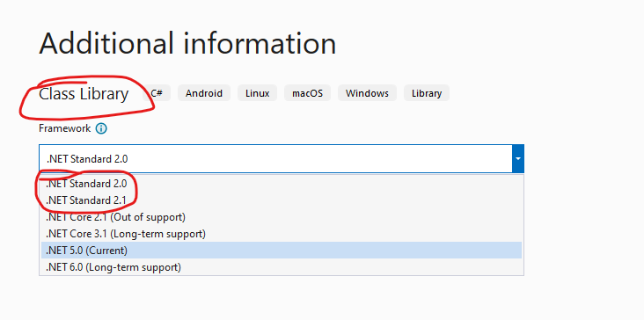This screenshot has height=320, width=644.
Task: Click the Framework field label
Action: (x=64, y=128)
